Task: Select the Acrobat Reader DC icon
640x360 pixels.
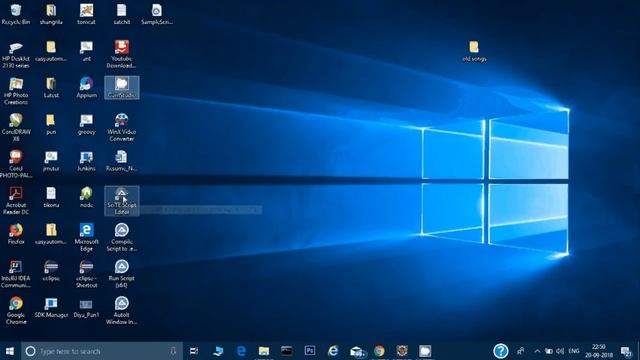Action: [x=16, y=201]
